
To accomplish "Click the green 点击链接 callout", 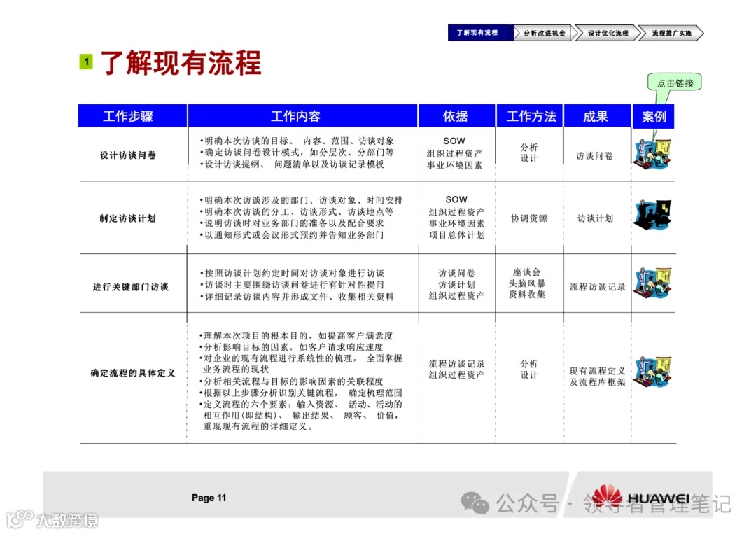I will (675, 83).
